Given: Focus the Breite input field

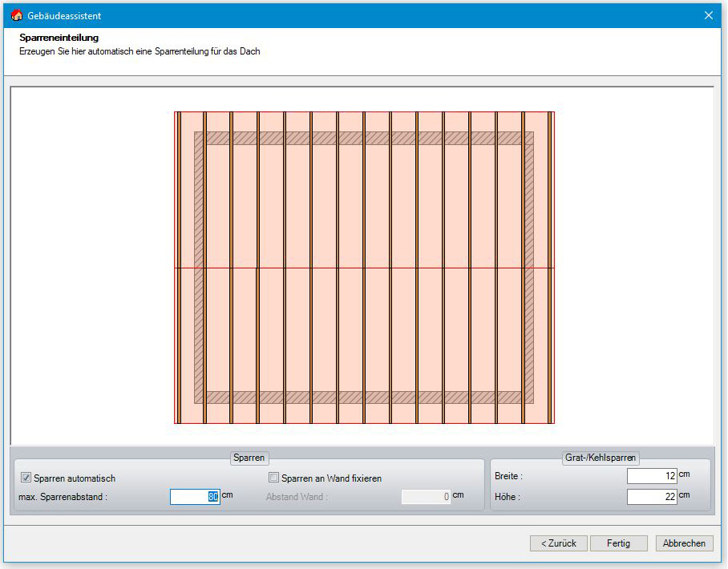Looking at the screenshot, I should [x=652, y=476].
